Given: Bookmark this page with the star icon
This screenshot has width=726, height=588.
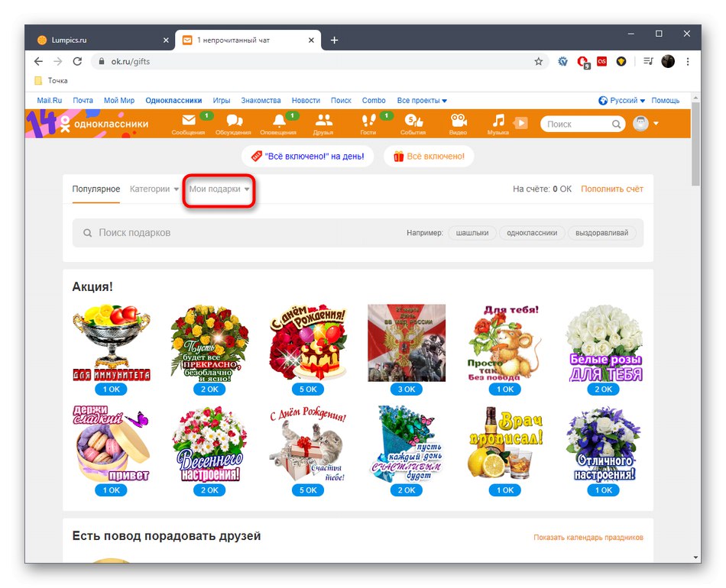Looking at the screenshot, I should pos(538,62).
